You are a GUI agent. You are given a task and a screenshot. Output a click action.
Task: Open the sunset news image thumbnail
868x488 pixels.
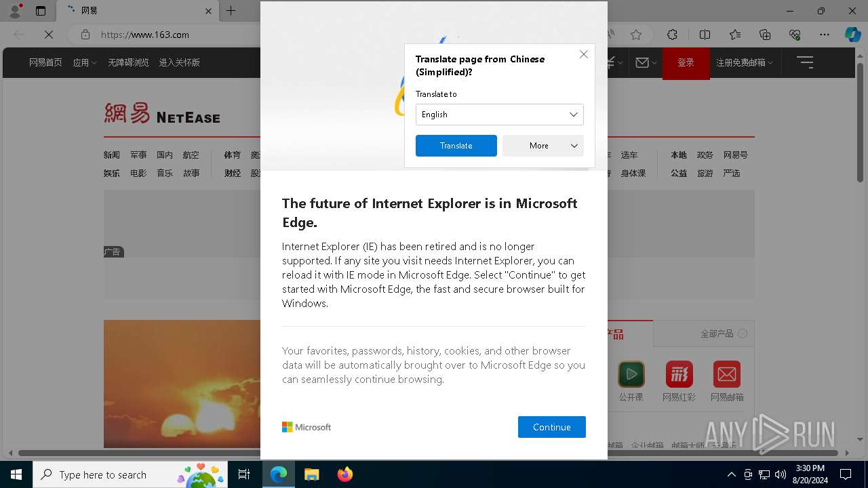point(182,384)
